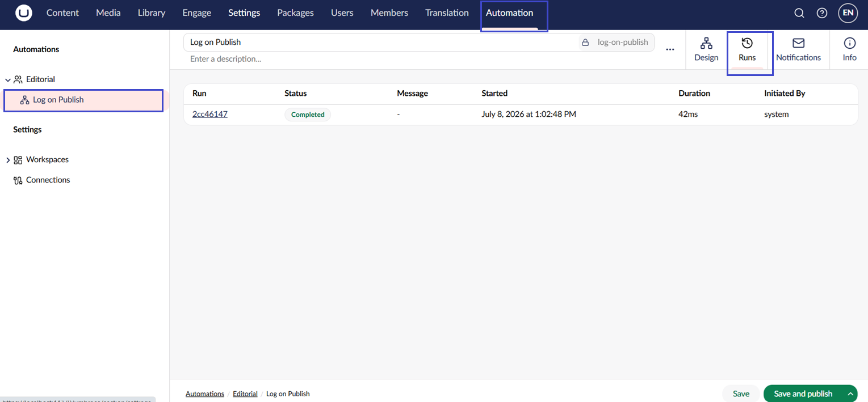Screen dimensions: 868x402
Task: Open the Runs history tab
Action: click(747, 50)
